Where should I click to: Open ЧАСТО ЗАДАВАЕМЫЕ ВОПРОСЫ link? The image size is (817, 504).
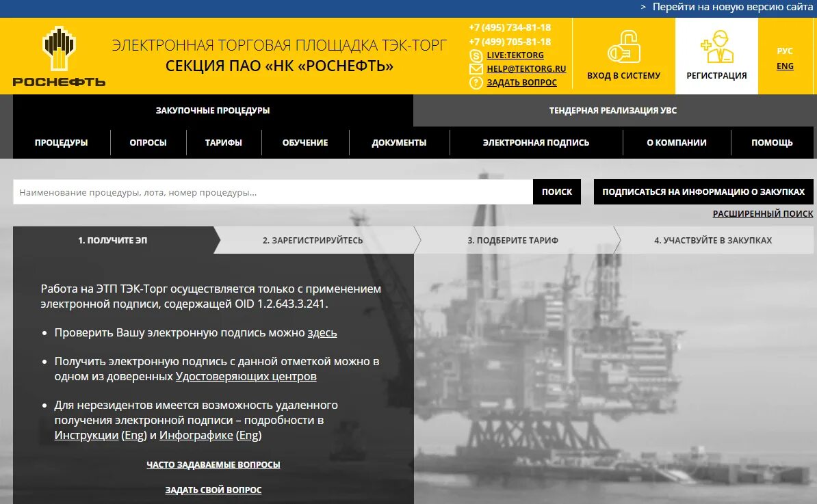(213, 464)
